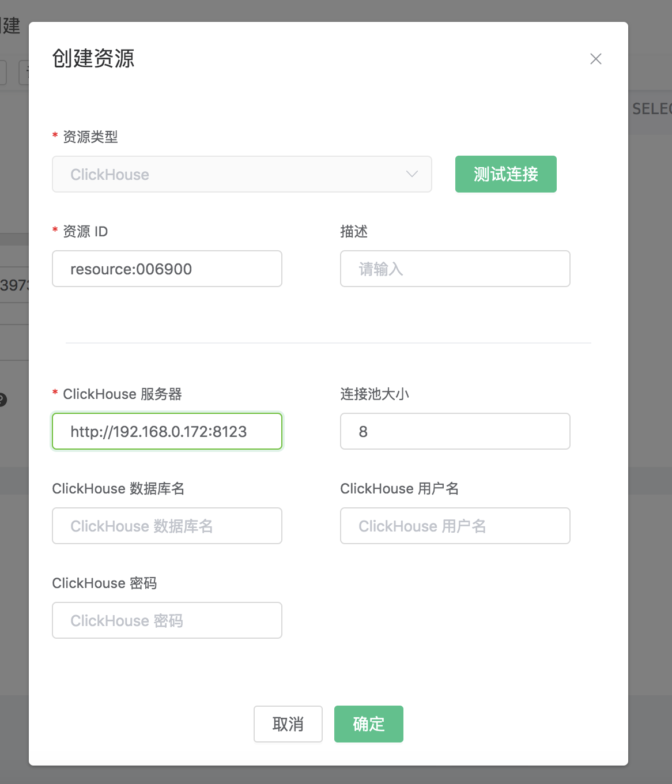Click the 描述 label above description field
Screen dimensions: 672x784
pos(354,231)
